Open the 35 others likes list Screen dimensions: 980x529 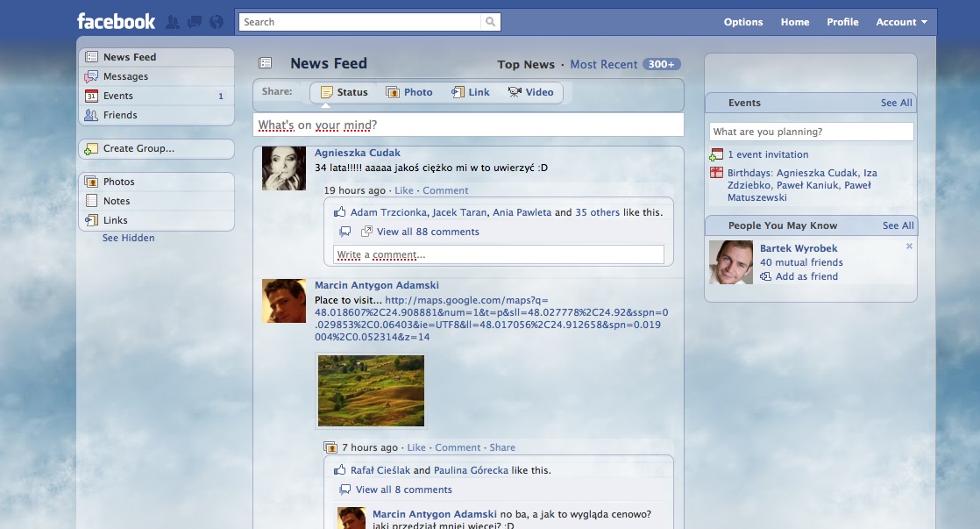(598, 212)
